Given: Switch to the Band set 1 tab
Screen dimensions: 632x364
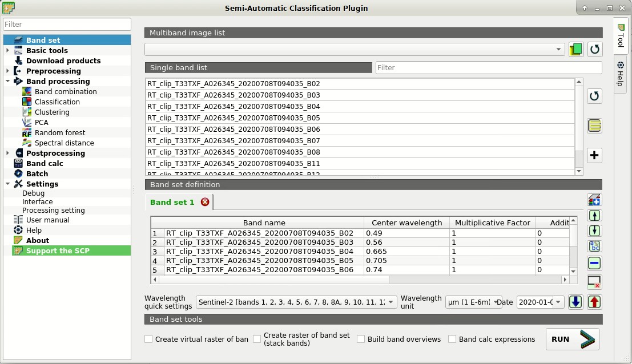Looking at the screenshot, I should [171, 201].
